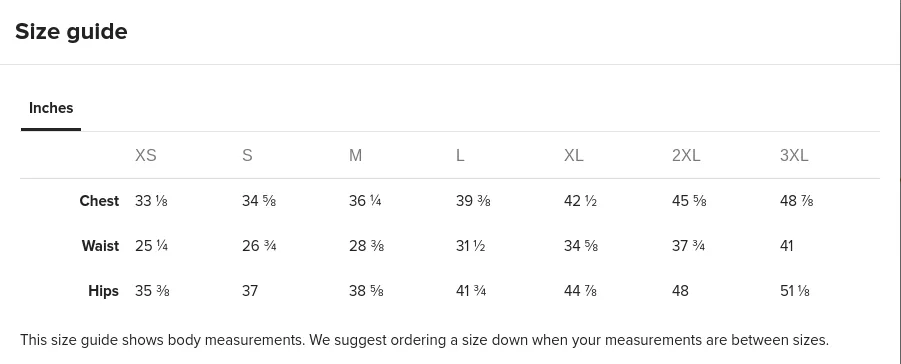Click the L size column header
Image resolution: width=901 pixels, height=364 pixels.
pos(460,155)
